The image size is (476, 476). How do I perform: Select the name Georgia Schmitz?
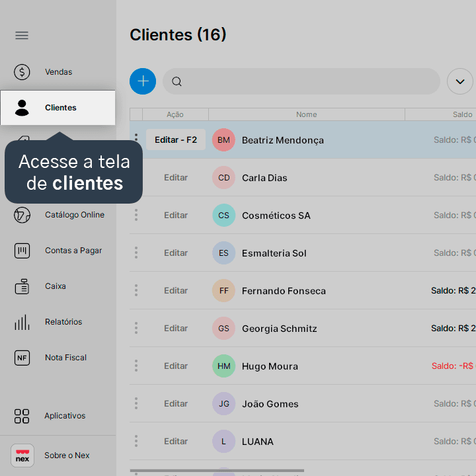279,329
